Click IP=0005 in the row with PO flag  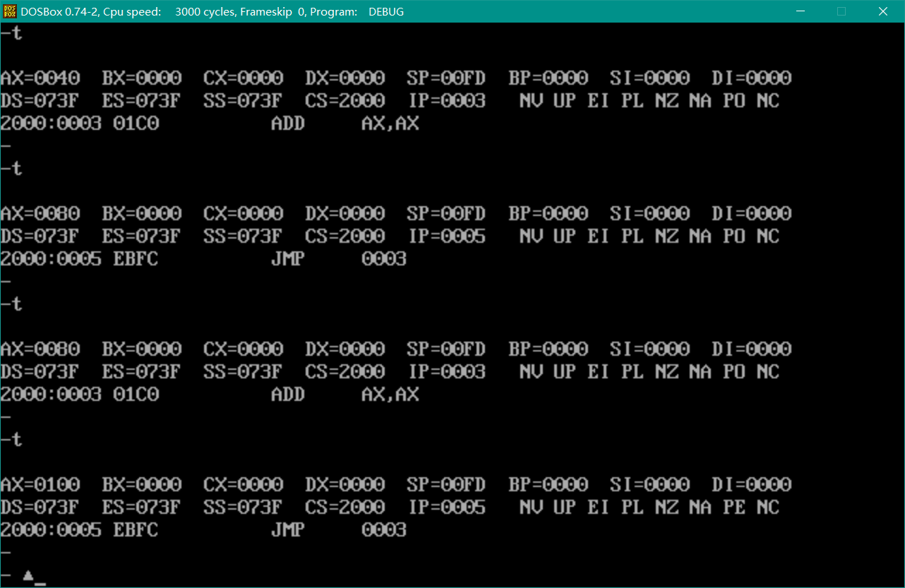click(447, 236)
